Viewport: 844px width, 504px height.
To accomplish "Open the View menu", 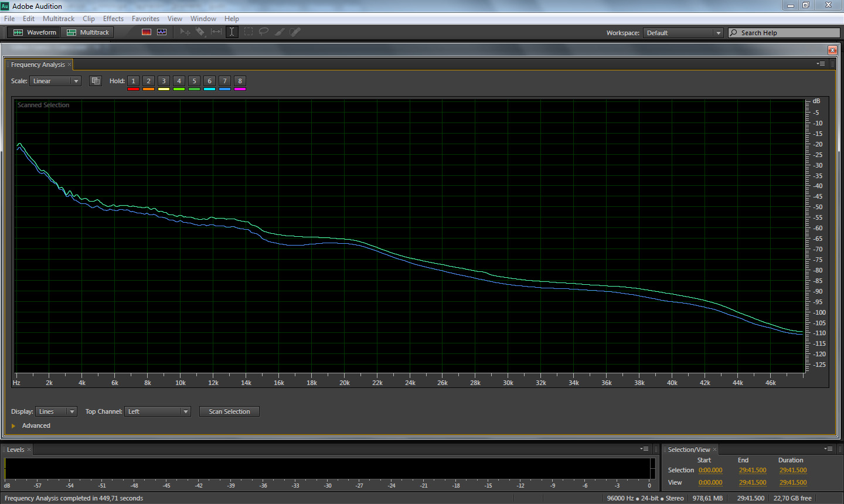I will click(175, 19).
